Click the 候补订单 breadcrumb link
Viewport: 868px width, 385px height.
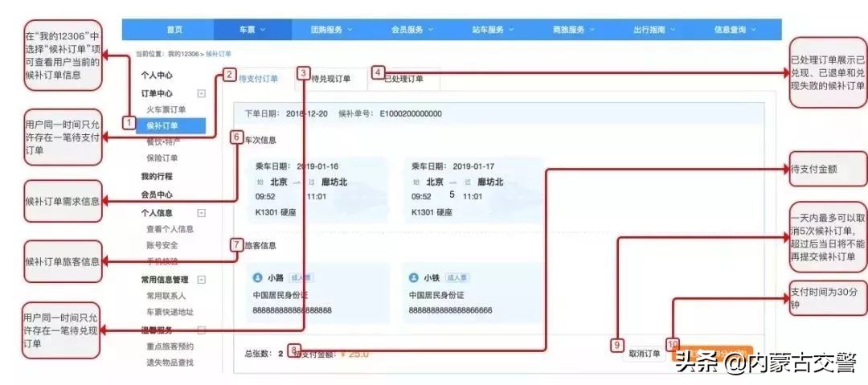tap(219, 55)
